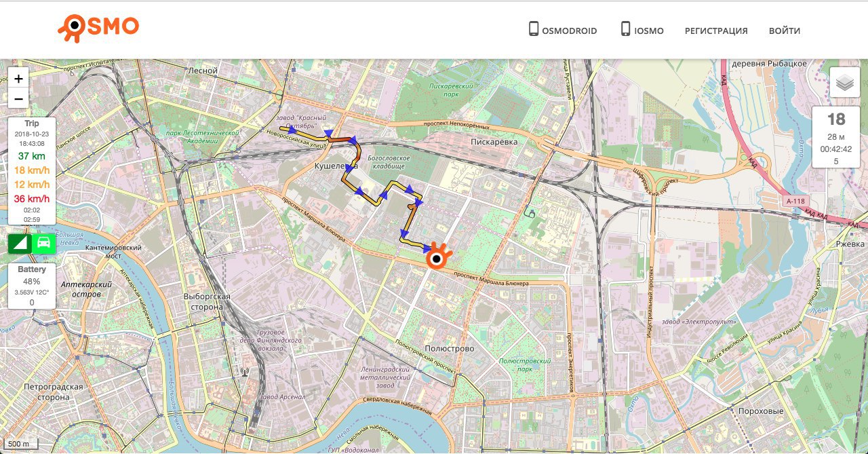Click the trip duration 02:02
Screen dimensions: 868x454
click(32, 211)
